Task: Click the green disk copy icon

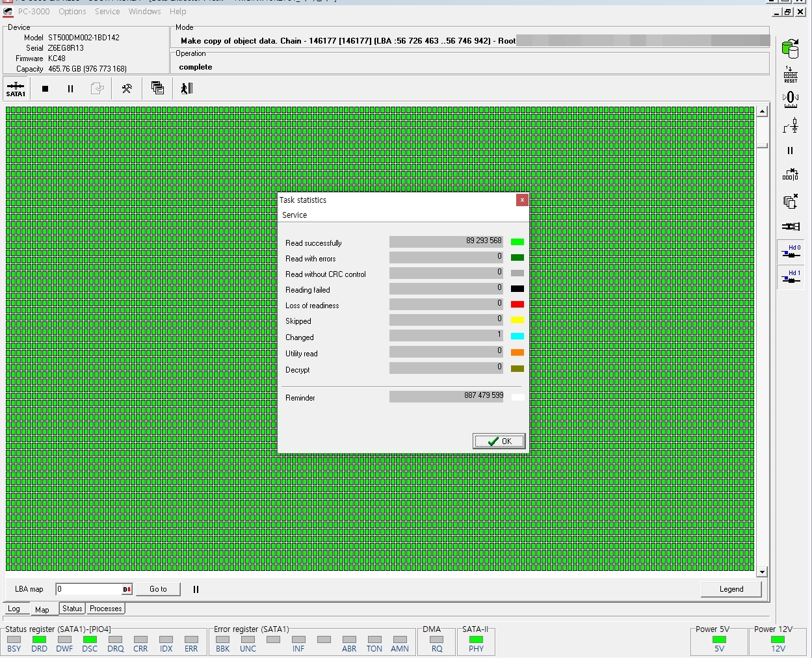Action: click(791, 47)
